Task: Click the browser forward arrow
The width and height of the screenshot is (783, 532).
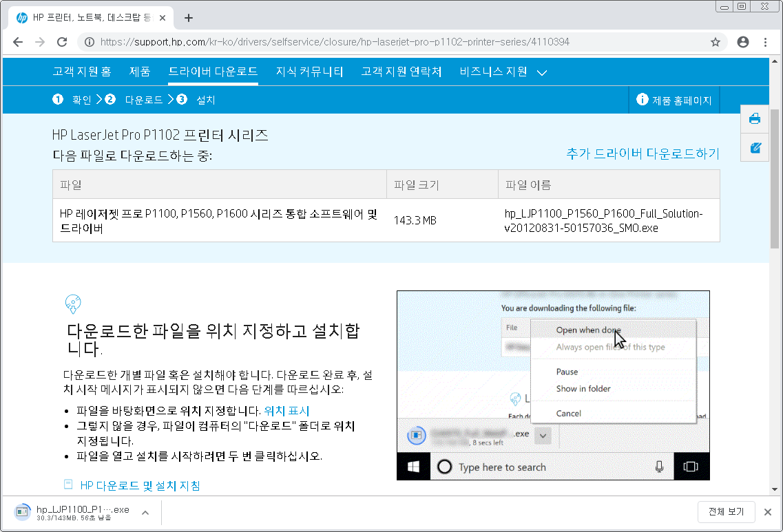Action: [x=40, y=42]
